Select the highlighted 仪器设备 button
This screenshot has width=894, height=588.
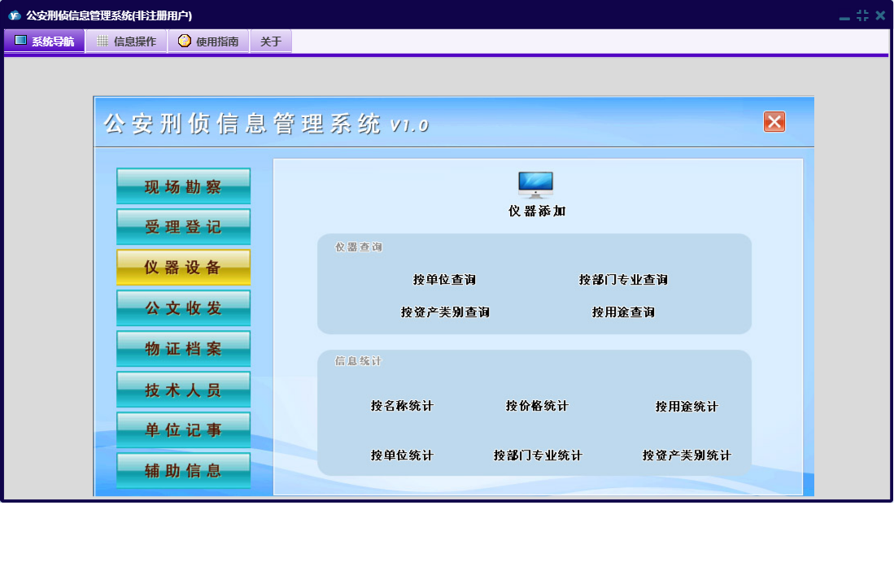click(183, 268)
